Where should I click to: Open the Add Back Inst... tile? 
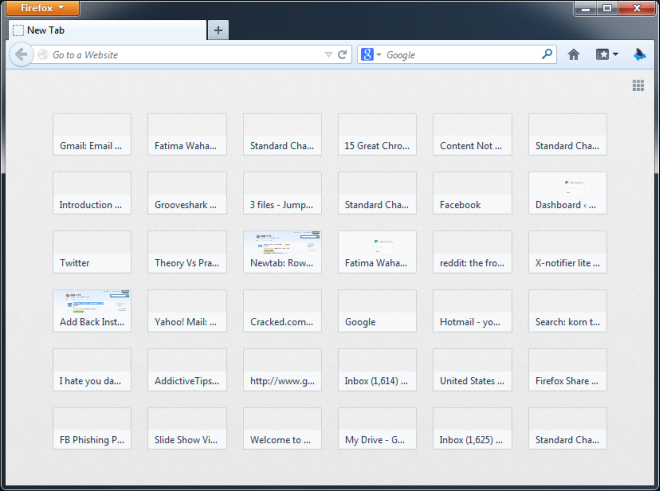[92, 311]
